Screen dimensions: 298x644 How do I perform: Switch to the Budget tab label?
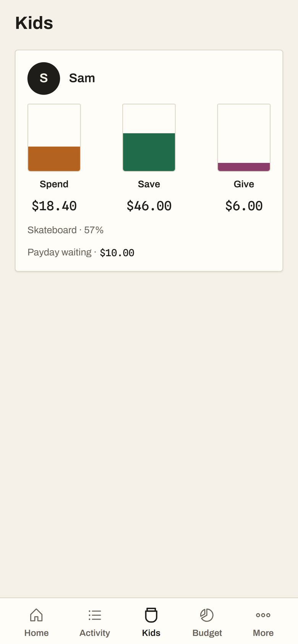click(x=207, y=633)
